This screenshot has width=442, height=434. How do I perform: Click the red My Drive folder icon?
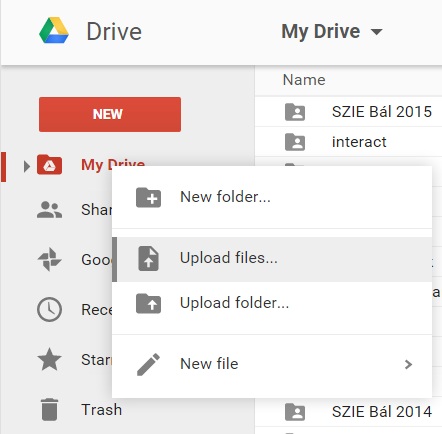click(49, 165)
